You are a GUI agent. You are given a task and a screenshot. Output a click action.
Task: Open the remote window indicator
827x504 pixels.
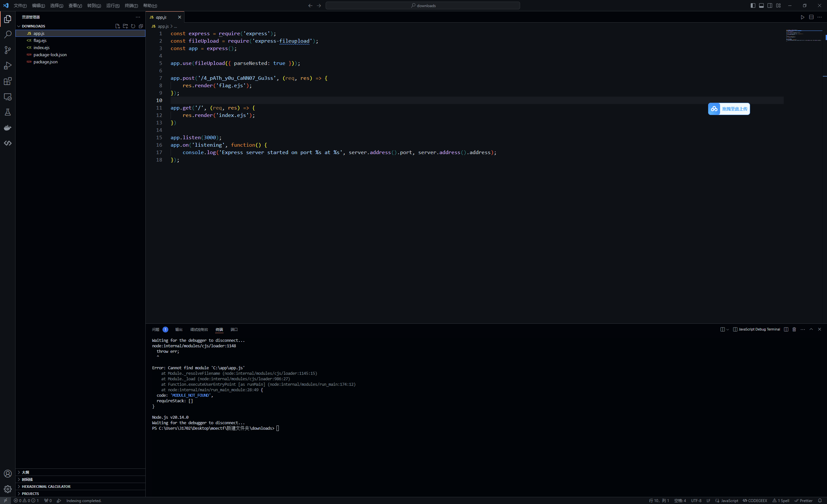5,500
